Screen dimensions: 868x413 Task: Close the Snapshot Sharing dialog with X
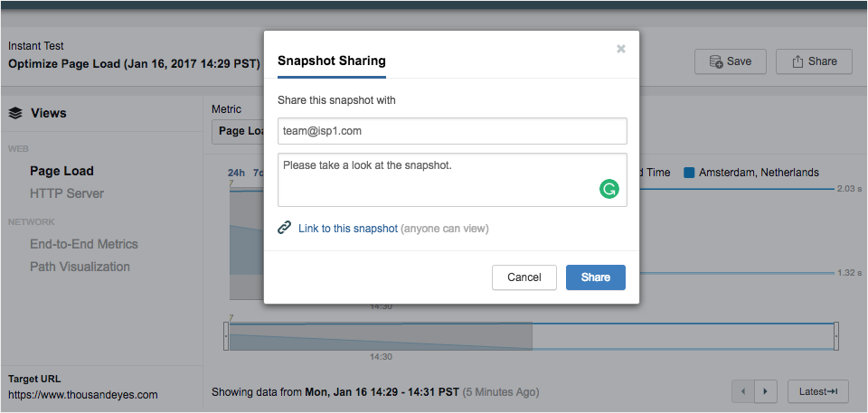pyautogui.click(x=621, y=49)
